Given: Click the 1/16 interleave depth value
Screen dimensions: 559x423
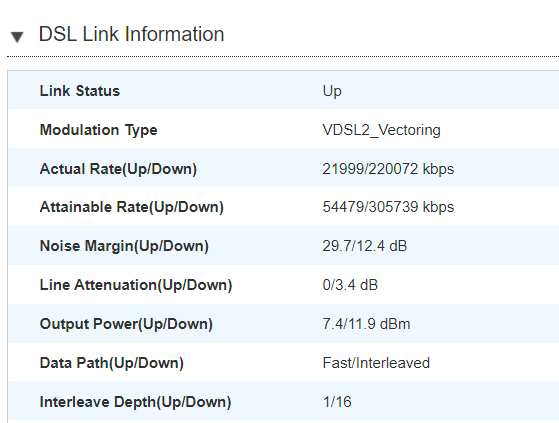Looking at the screenshot, I should coord(337,402).
